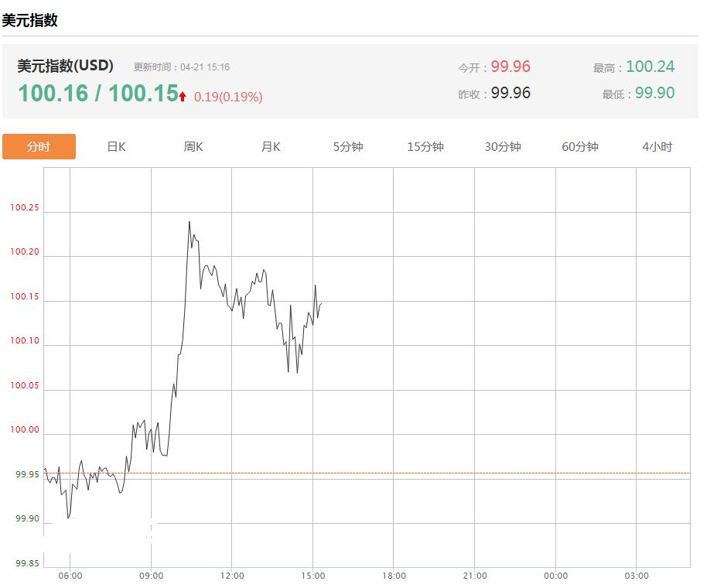
Task: Show the 月K chart view
Action: [x=271, y=147]
